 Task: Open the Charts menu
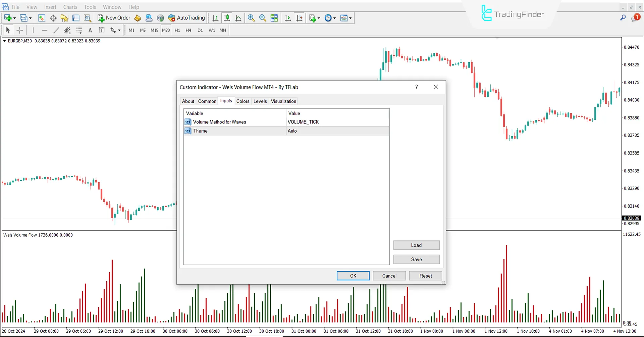70,7
